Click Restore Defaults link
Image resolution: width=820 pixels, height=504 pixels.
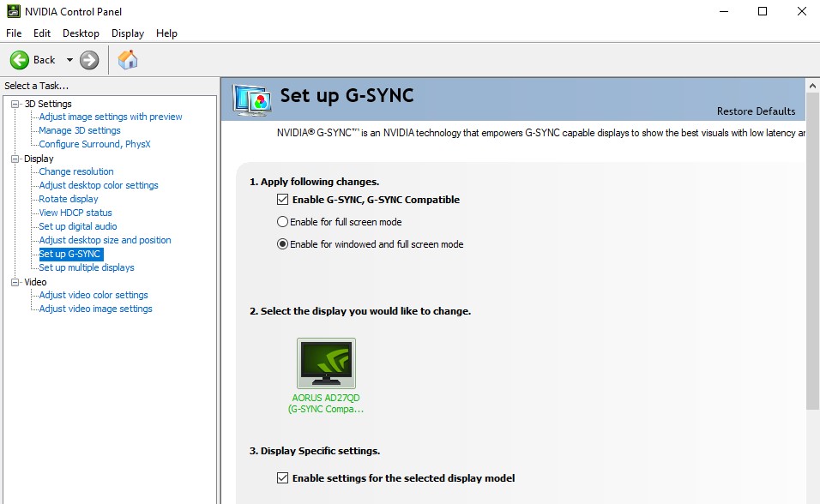pyautogui.click(x=756, y=111)
